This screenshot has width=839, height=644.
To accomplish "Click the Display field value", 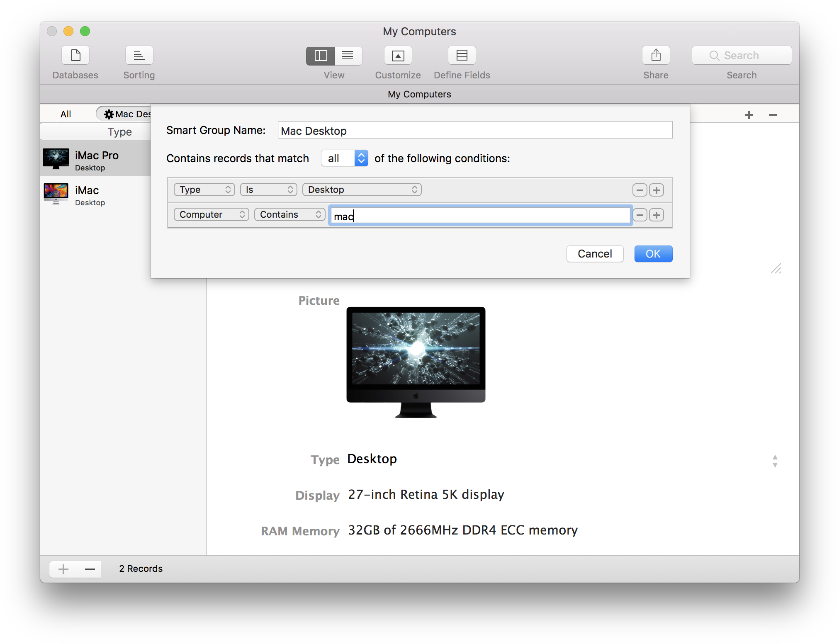I will tap(426, 494).
